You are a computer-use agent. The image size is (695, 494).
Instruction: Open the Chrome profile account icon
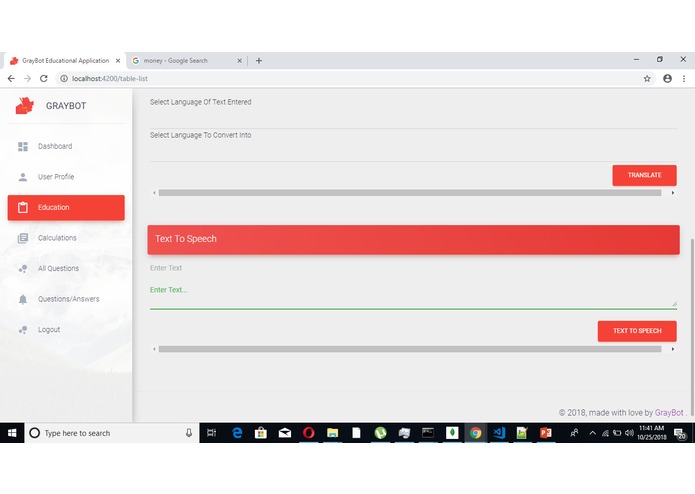coord(667,78)
